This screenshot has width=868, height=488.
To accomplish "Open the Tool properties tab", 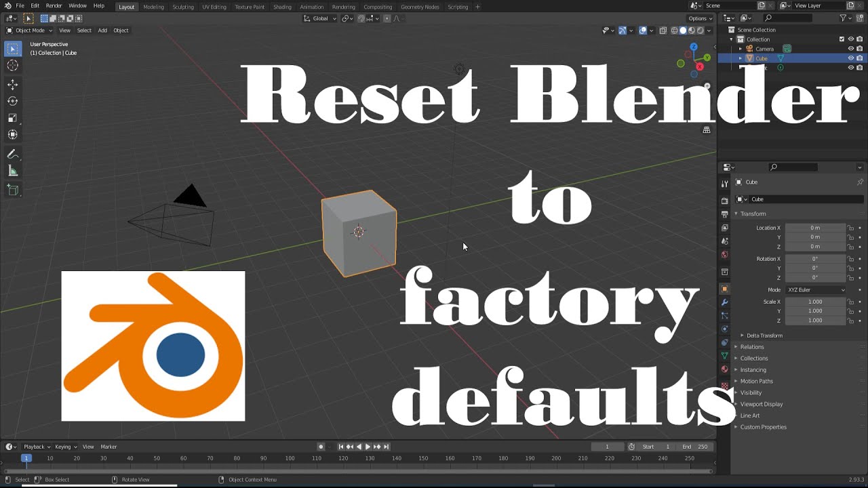I will [x=724, y=184].
